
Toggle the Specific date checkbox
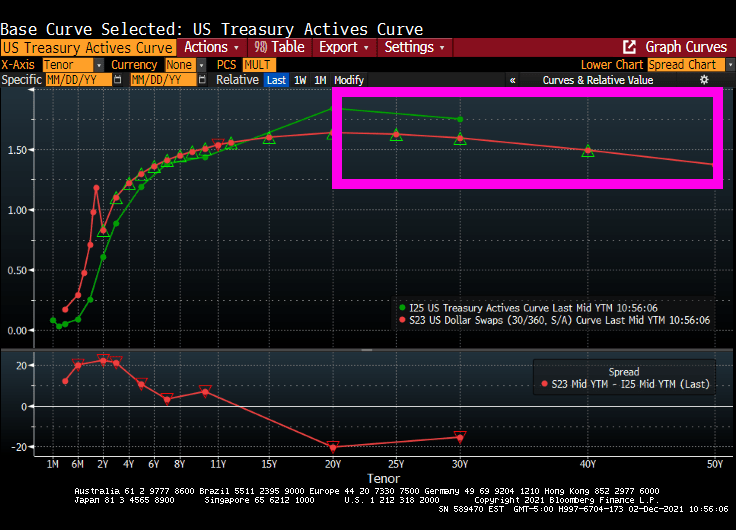[x=21, y=80]
